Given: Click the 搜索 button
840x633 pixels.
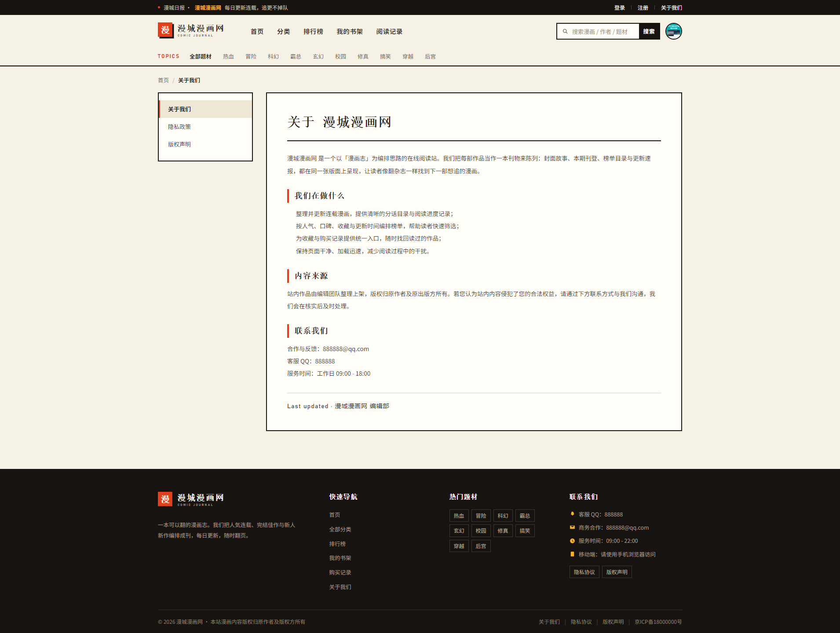Looking at the screenshot, I should [x=649, y=32].
